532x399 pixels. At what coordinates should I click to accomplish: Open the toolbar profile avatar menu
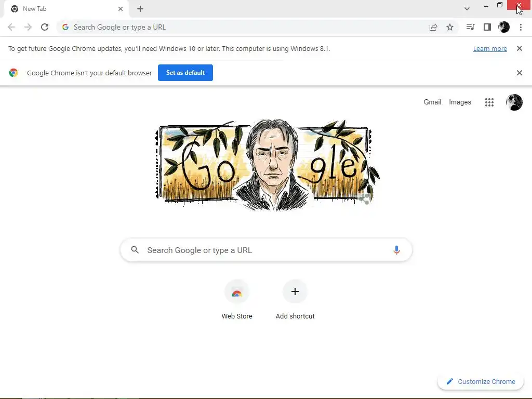click(504, 27)
